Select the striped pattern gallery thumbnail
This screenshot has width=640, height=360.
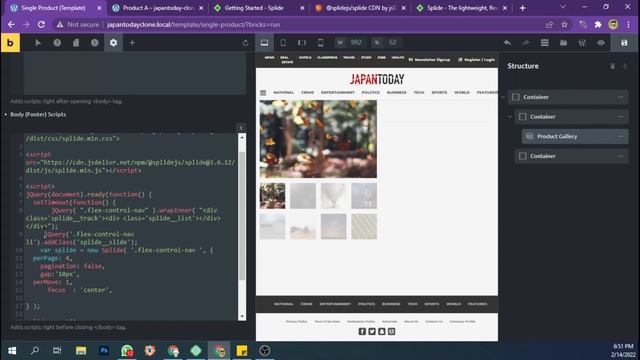click(x=364, y=226)
